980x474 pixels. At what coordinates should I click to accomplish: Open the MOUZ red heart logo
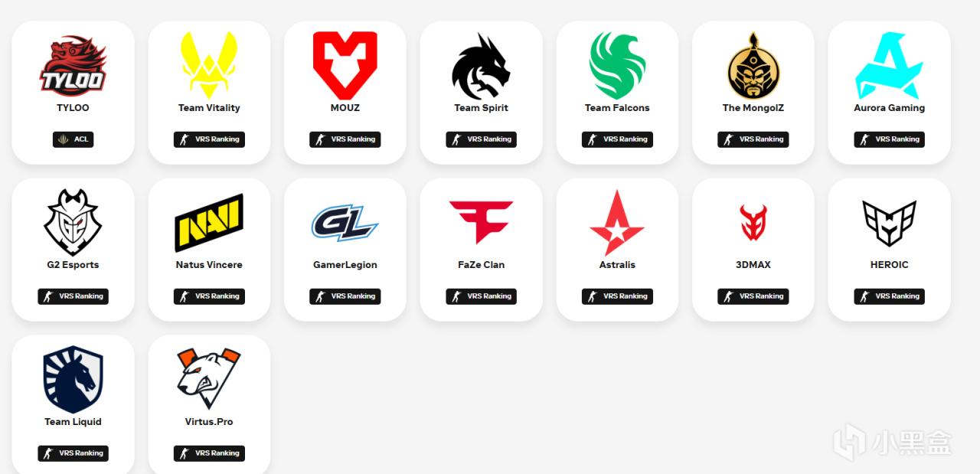pos(345,65)
